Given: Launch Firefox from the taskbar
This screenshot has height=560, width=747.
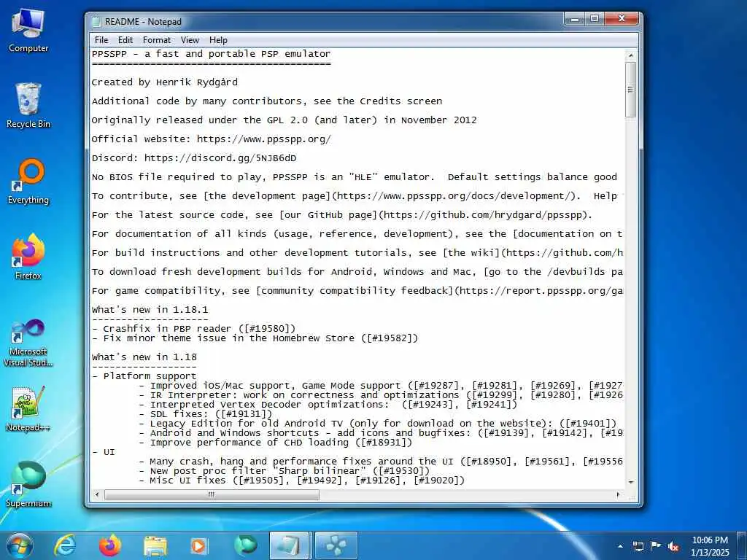Looking at the screenshot, I should coord(109,545).
